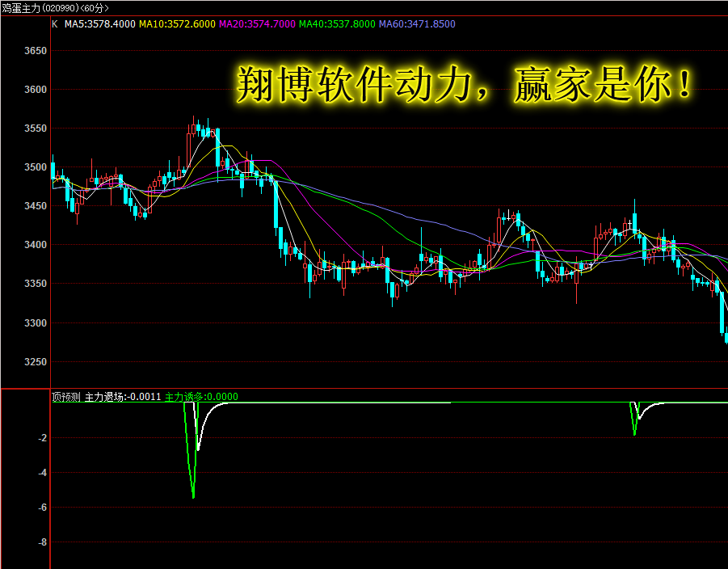
Task: Click the -2 indicator axis label
Action: pos(42,438)
